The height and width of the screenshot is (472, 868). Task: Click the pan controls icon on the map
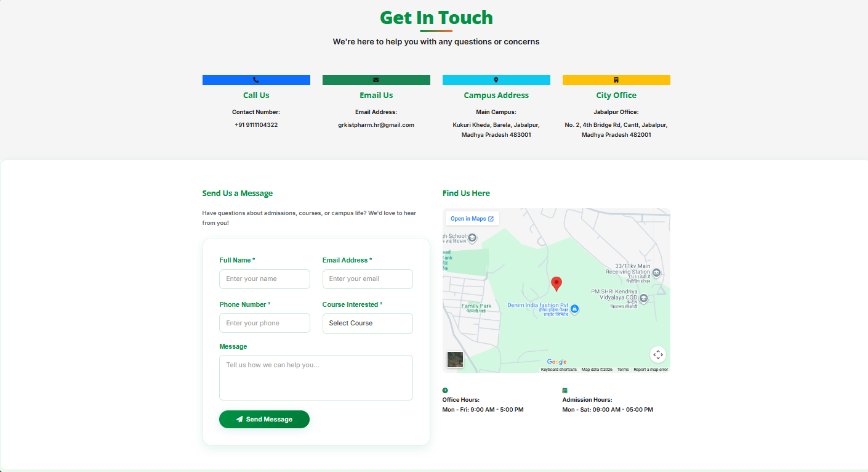coord(657,354)
